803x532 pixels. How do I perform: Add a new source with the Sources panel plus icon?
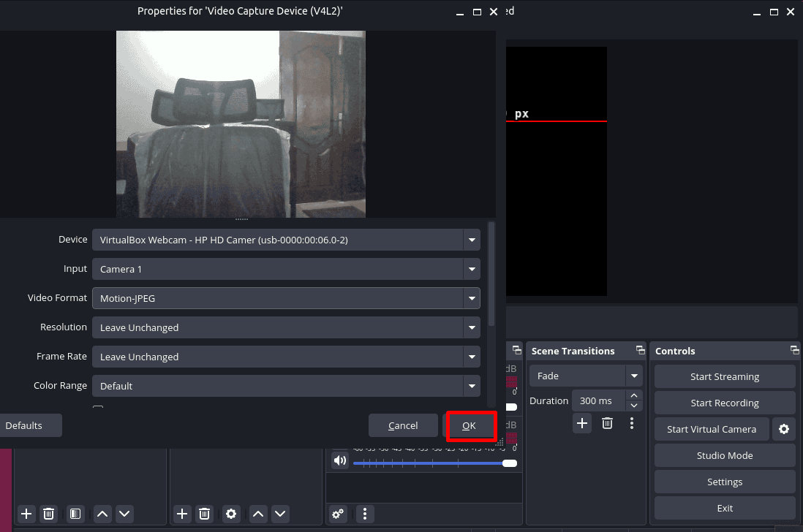[x=182, y=514]
